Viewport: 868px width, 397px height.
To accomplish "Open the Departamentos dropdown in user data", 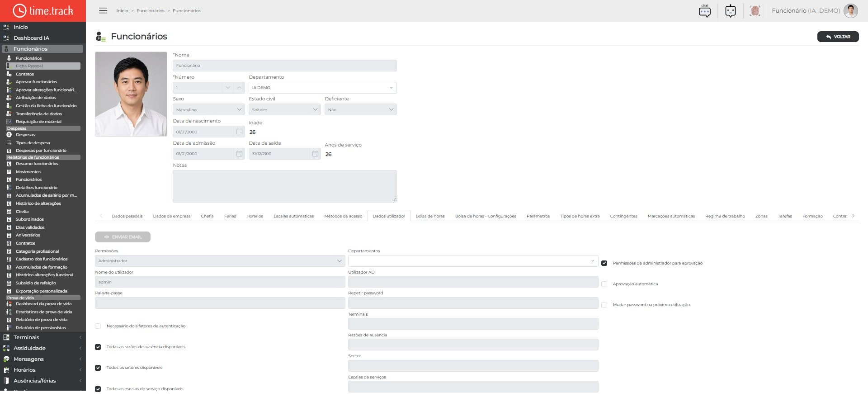I will point(473,261).
